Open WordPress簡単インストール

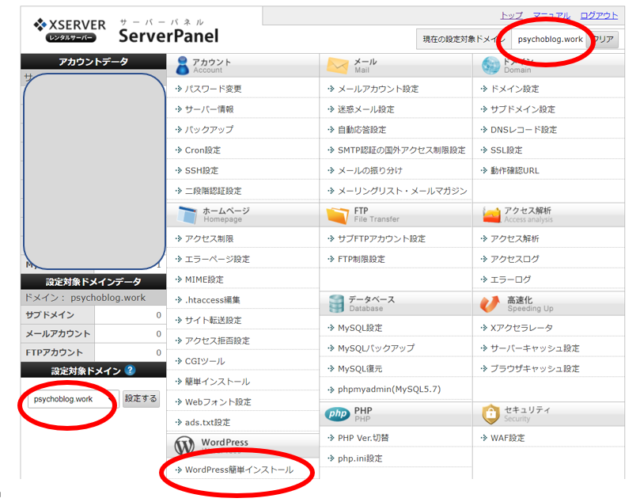click(239, 470)
